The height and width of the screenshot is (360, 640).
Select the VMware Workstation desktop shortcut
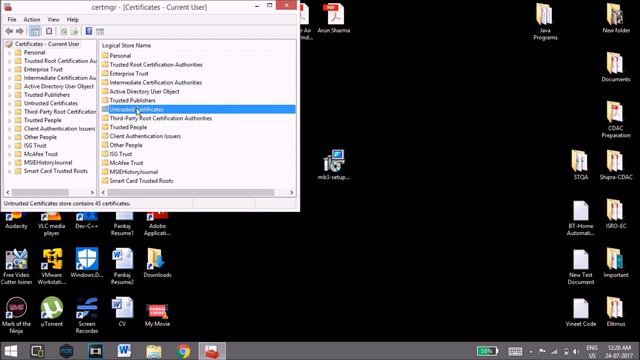(x=51, y=267)
